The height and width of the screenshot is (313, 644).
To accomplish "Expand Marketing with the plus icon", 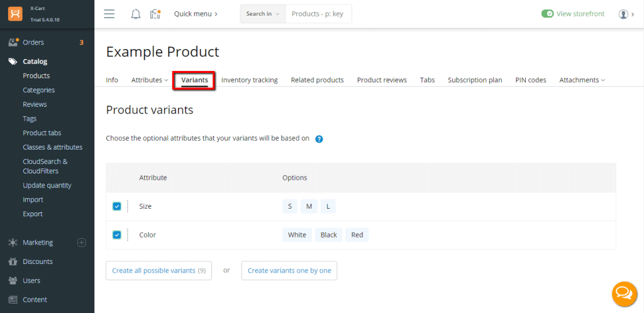I will (x=82, y=243).
